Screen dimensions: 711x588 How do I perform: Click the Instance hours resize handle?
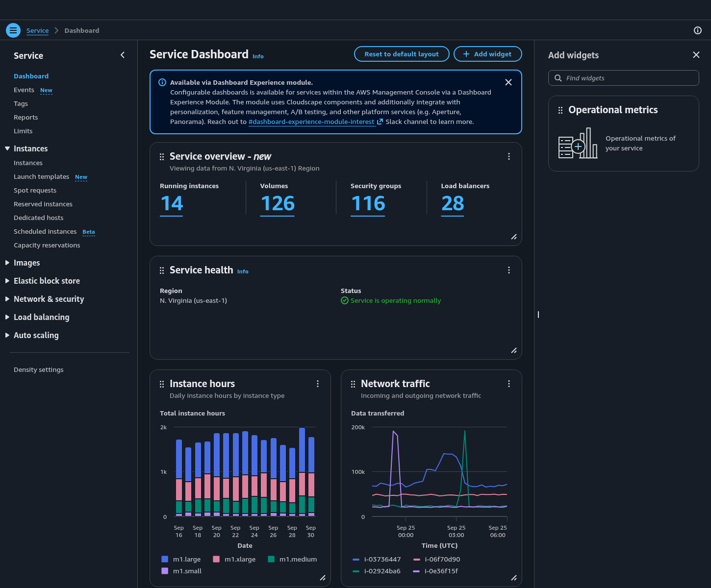click(323, 578)
